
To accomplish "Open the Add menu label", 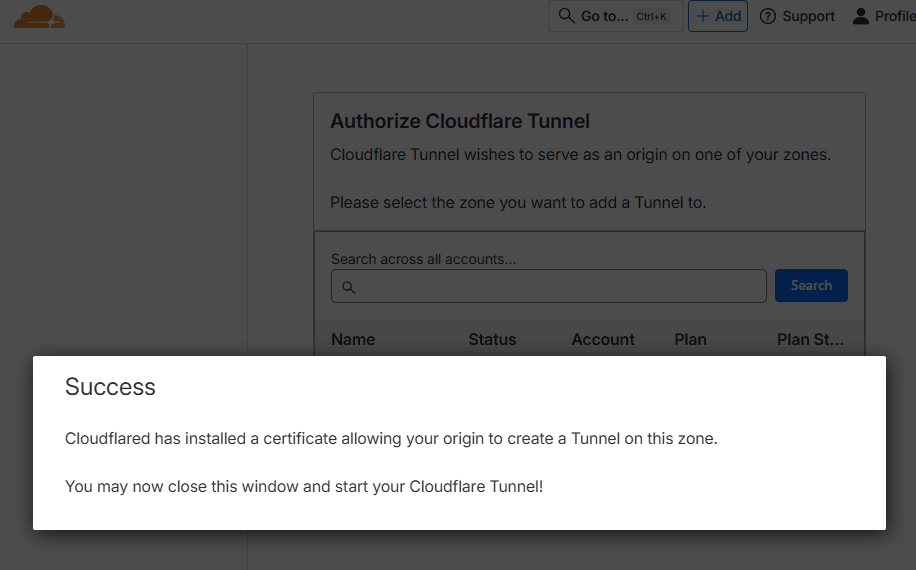I will tap(728, 16).
